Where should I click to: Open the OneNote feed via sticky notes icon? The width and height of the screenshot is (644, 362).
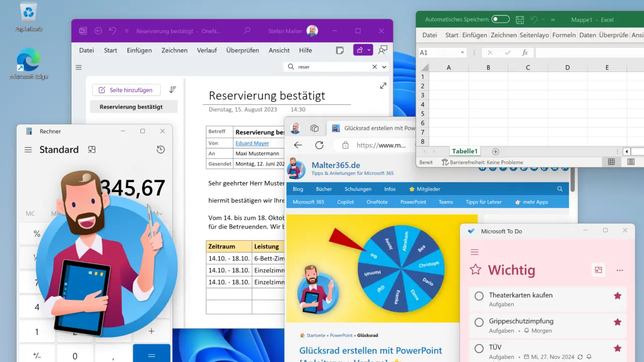tap(340, 50)
